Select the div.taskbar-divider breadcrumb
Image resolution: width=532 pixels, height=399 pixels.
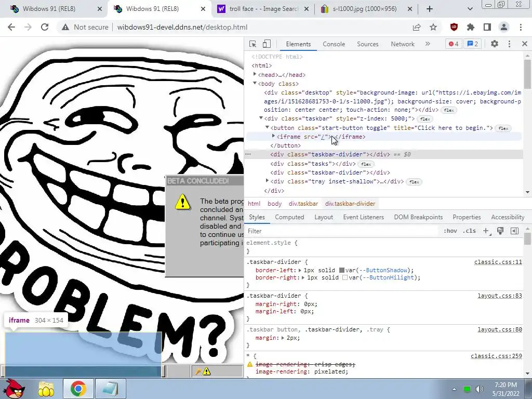350,204
